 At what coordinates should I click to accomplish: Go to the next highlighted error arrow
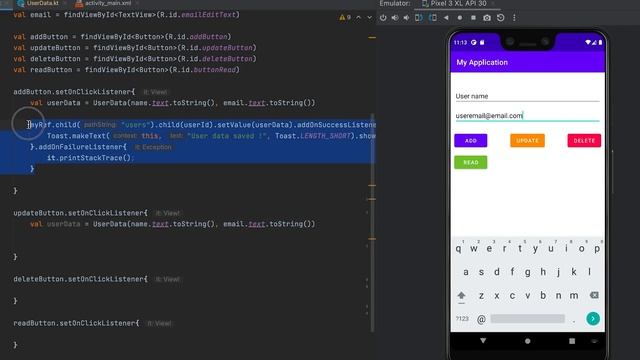click(x=369, y=18)
